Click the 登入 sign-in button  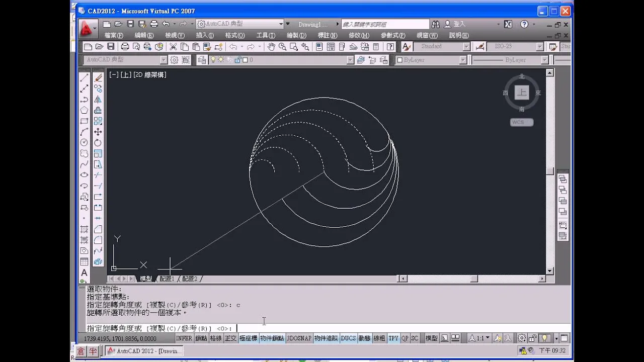pyautogui.click(x=455, y=24)
